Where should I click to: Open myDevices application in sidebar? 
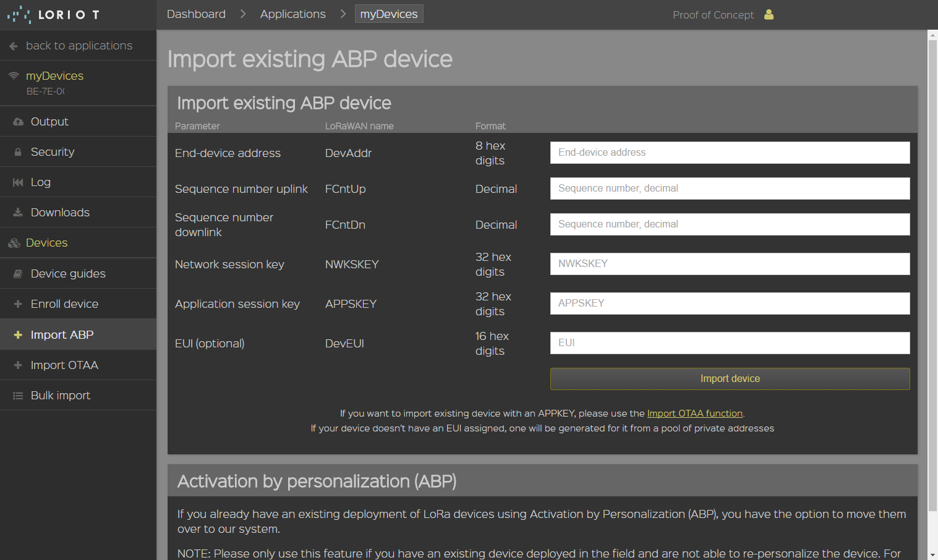54,76
